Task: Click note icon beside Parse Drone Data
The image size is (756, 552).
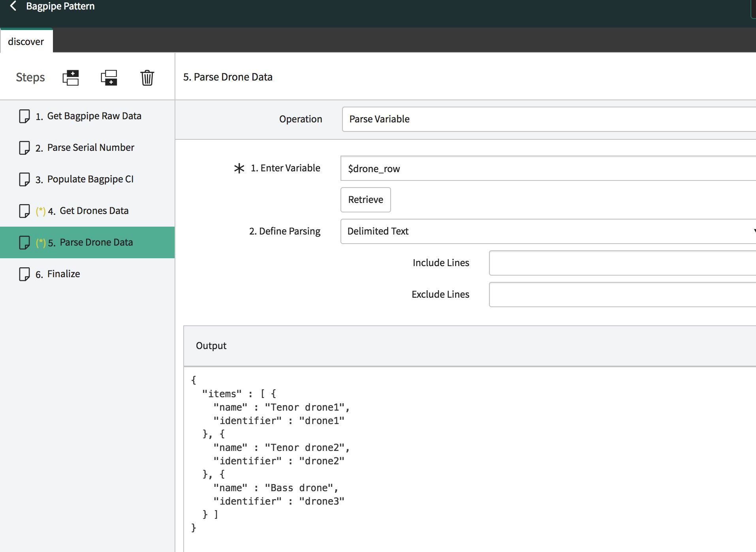Action: [x=24, y=242]
